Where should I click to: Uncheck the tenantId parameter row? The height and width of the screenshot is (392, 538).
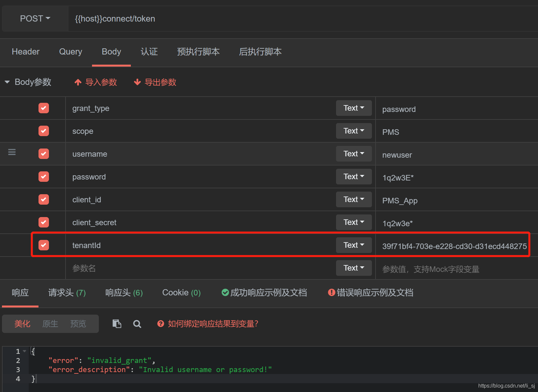pyautogui.click(x=43, y=245)
